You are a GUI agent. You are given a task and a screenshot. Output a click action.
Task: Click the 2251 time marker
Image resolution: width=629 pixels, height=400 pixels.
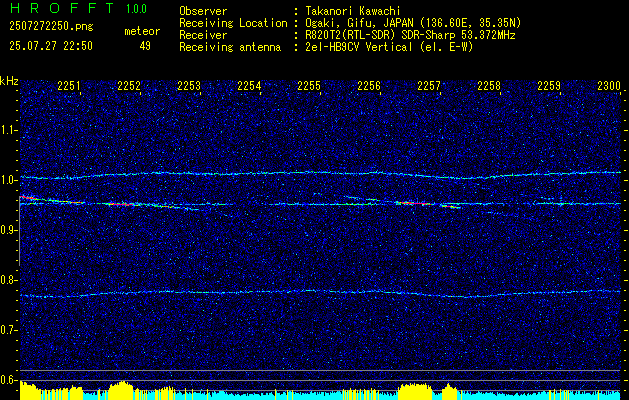pyautogui.click(x=69, y=85)
